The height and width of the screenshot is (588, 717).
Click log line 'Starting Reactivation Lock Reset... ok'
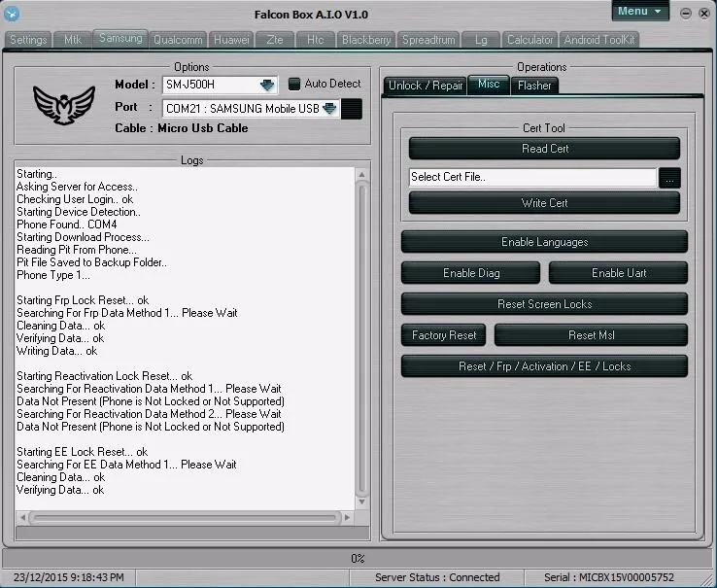105,376
